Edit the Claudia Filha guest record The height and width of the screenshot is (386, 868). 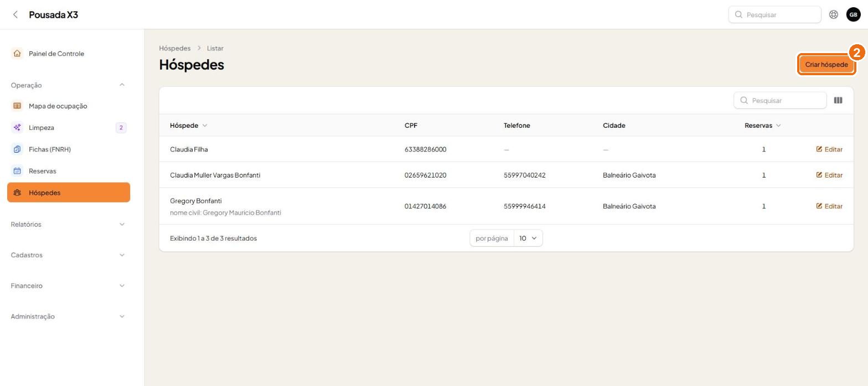point(829,149)
